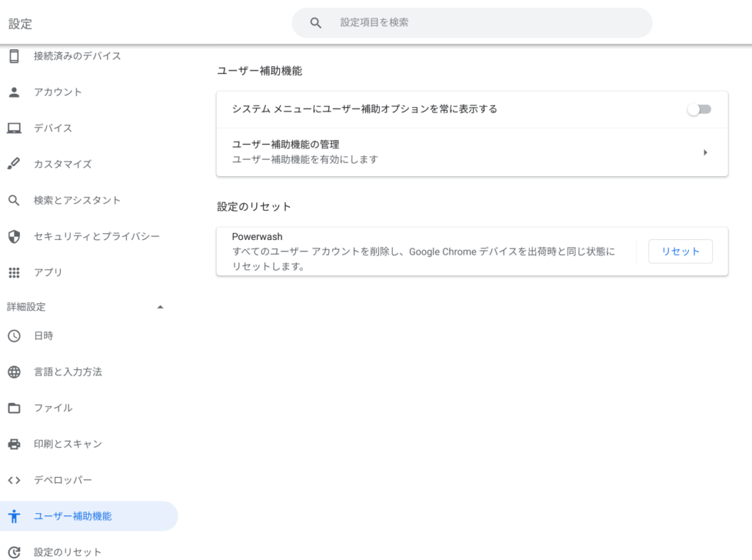This screenshot has width=752, height=560.
Task: Click the code brackets icon beside デベロッパー
Action: point(14,480)
